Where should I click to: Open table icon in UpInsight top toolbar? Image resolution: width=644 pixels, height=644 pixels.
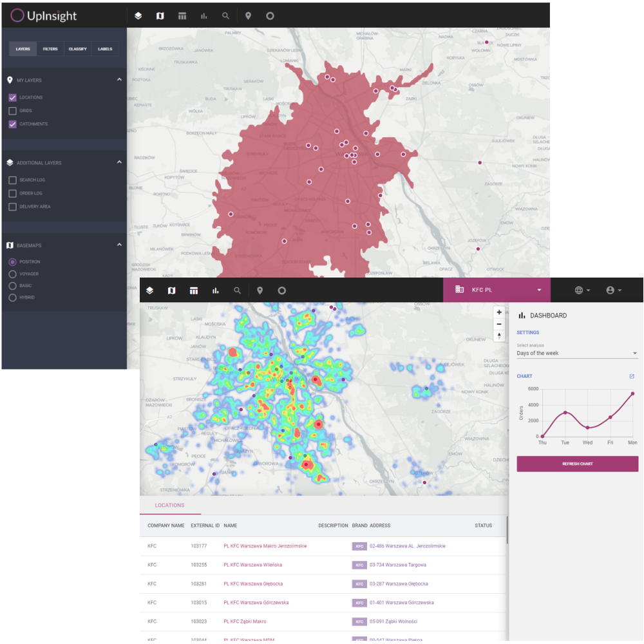(x=182, y=15)
